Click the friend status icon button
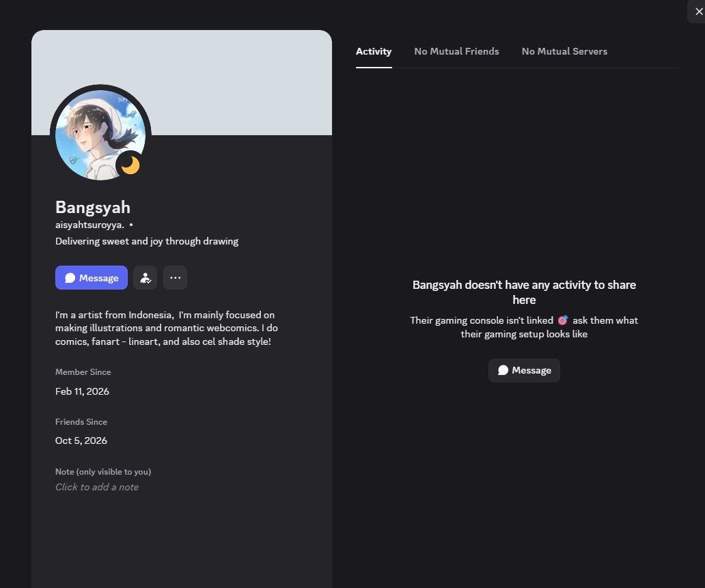The image size is (705, 588). [x=146, y=278]
